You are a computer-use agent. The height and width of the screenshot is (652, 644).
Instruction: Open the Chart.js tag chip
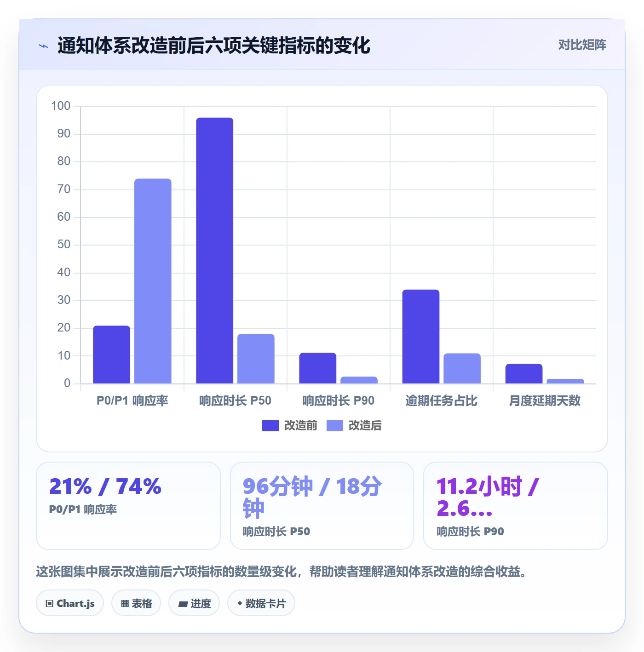pyautogui.click(x=70, y=603)
